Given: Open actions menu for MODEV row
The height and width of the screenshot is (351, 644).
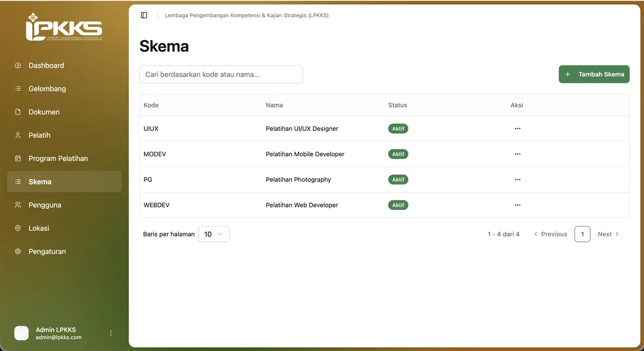Looking at the screenshot, I should (517, 154).
